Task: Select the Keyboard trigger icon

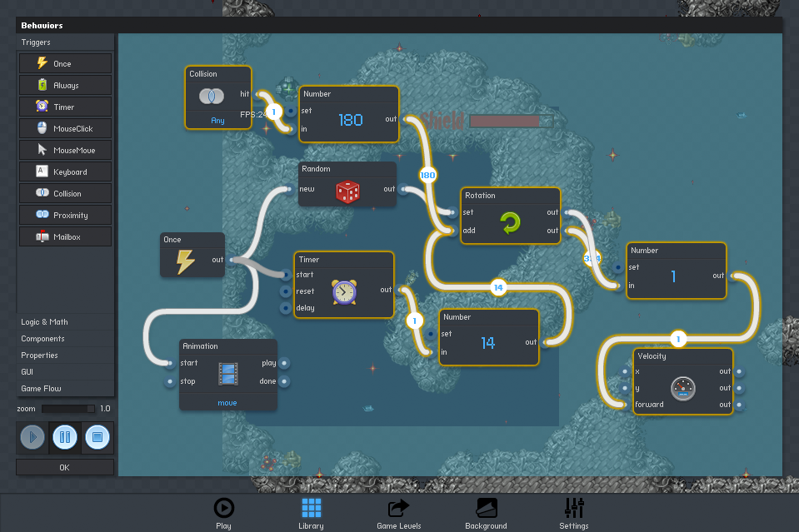Action: pos(41,172)
